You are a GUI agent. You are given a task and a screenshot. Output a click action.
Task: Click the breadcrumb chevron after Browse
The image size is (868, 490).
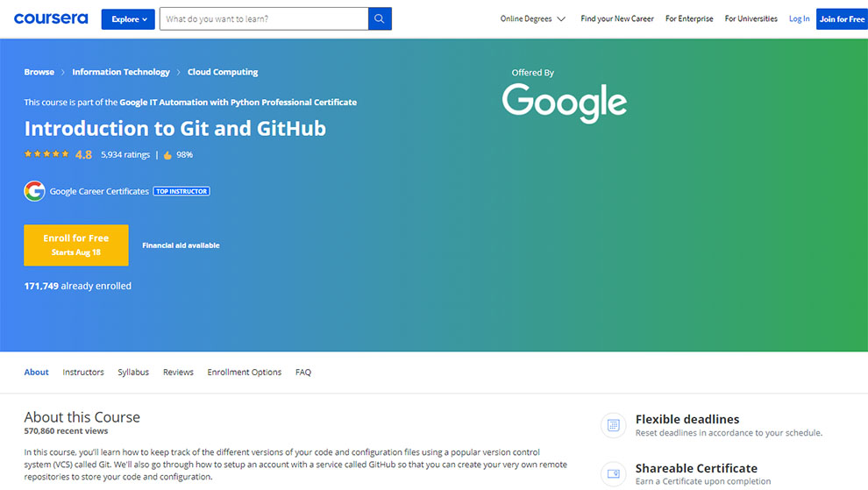click(x=63, y=72)
